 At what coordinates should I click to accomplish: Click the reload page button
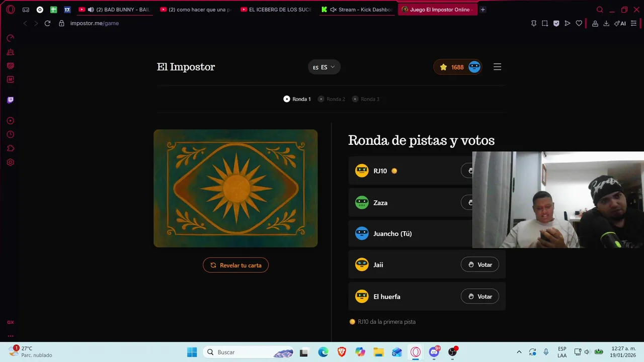[47, 23]
